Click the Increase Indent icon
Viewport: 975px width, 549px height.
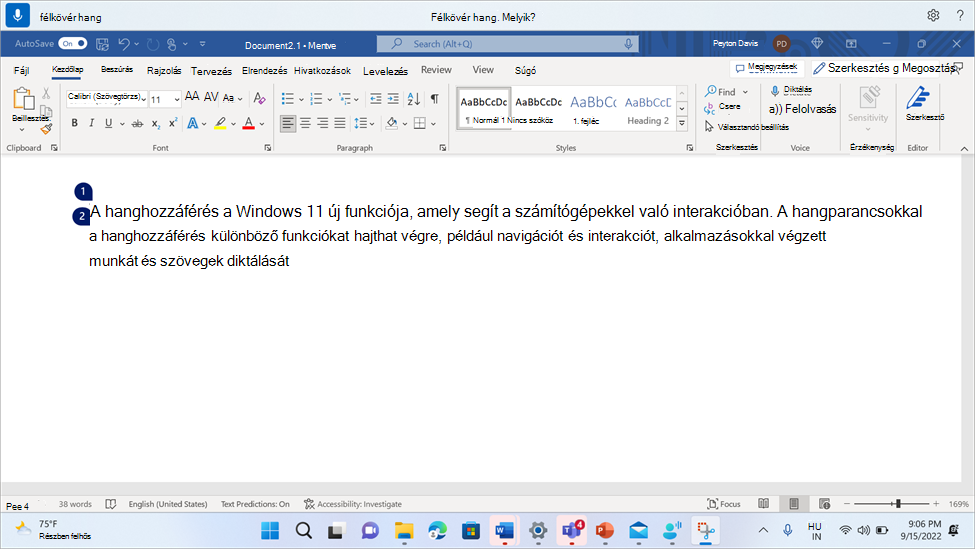pyautogui.click(x=393, y=98)
